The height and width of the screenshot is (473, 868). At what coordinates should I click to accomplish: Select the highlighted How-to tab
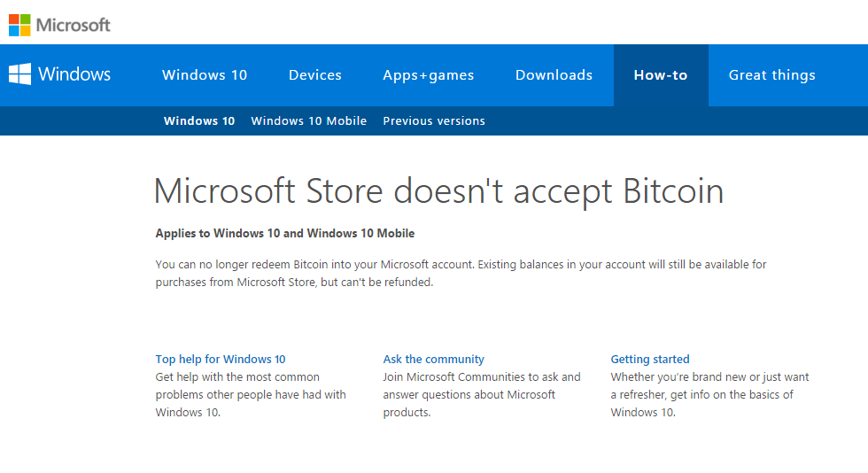(661, 75)
